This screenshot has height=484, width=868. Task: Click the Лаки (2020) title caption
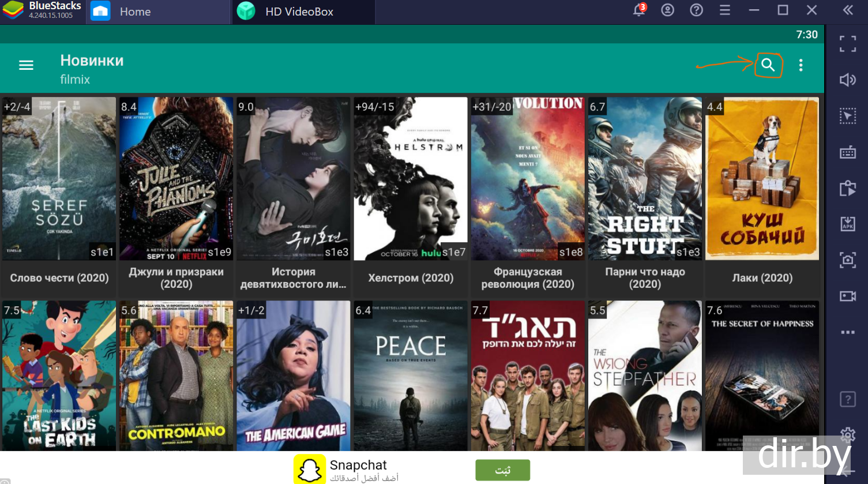[x=762, y=278]
